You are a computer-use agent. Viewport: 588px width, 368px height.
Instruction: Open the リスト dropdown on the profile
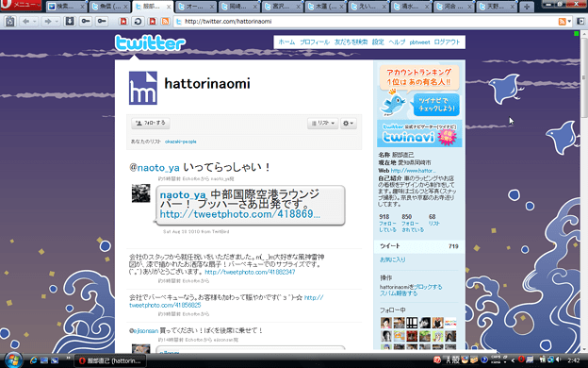point(322,124)
